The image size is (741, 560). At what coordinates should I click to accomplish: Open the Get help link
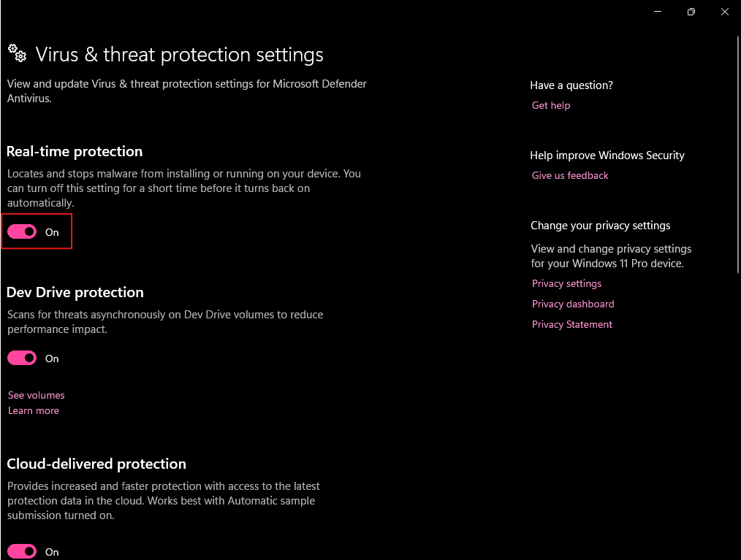(x=551, y=105)
